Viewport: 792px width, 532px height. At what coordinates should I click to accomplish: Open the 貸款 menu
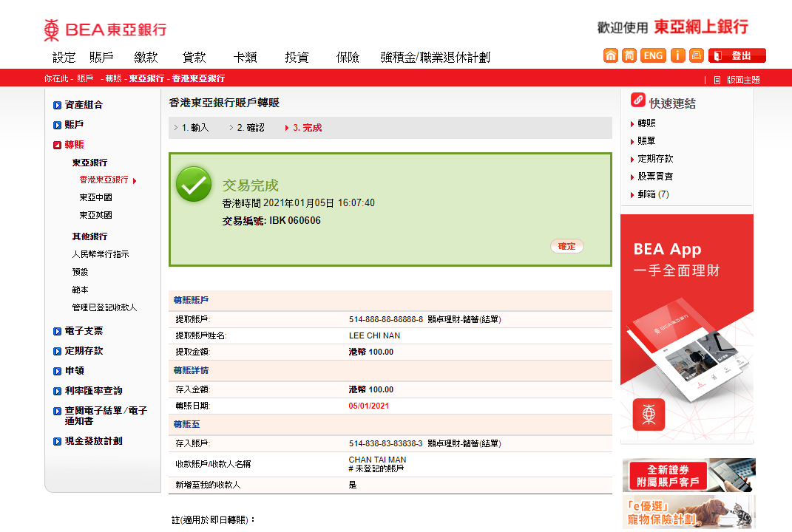(x=194, y=58)
